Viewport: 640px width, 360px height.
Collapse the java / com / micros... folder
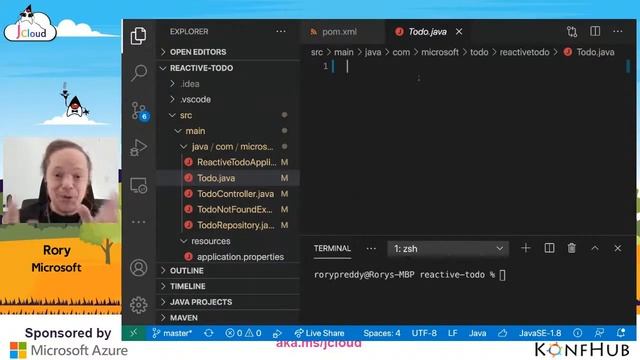tap(229, 147)
